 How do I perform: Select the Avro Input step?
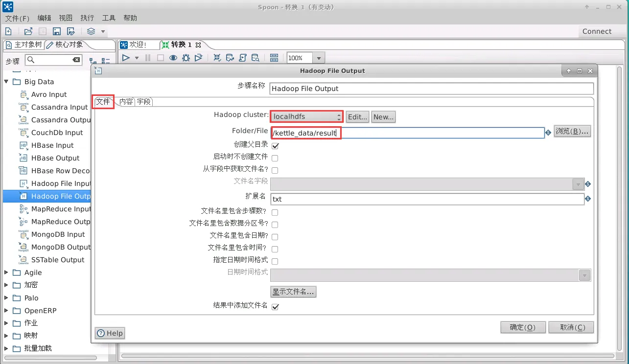49,94
